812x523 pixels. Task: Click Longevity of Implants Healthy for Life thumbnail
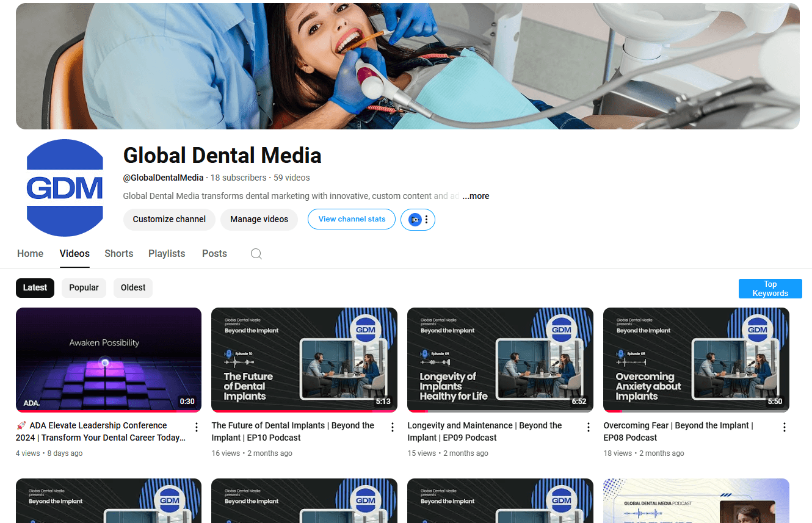click(500, 360)
